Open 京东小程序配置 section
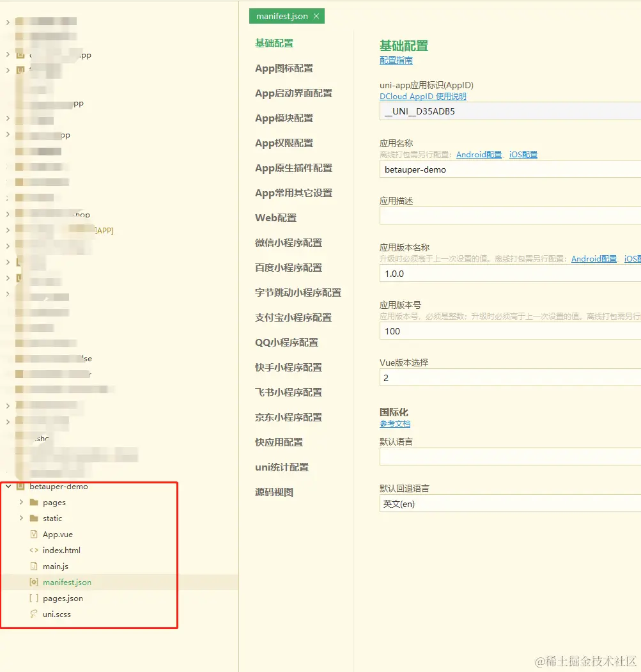 [288, 417]
